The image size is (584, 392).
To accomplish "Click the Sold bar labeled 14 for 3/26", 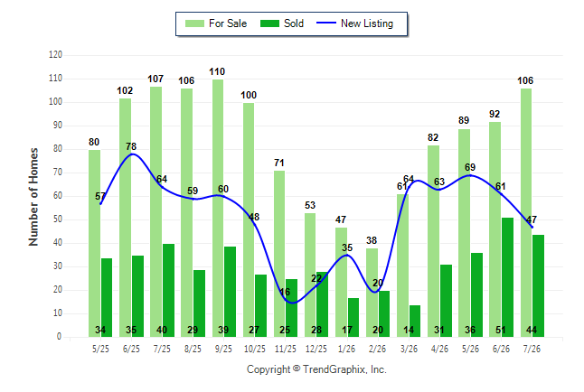I will [415, 322].
